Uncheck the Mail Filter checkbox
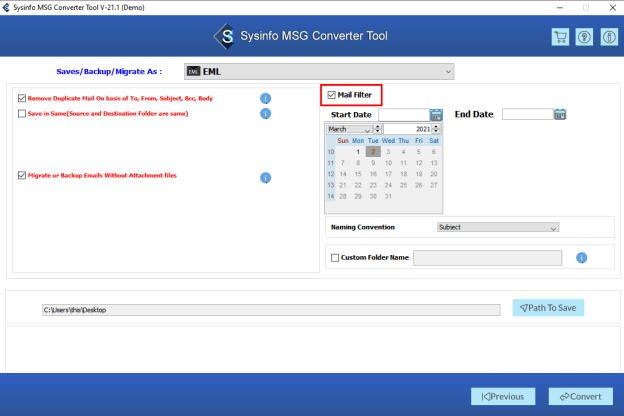The image size is (624, 416). pyautogui.click(x=332, y=95)
